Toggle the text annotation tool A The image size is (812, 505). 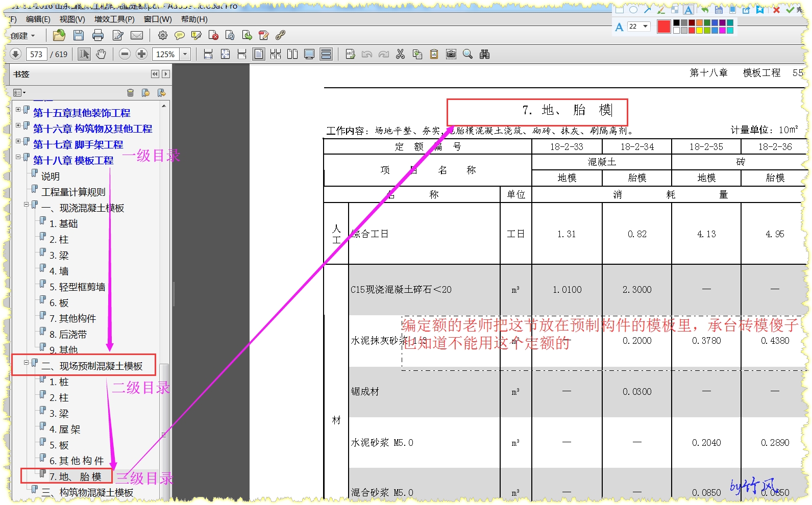pos(688,10)
